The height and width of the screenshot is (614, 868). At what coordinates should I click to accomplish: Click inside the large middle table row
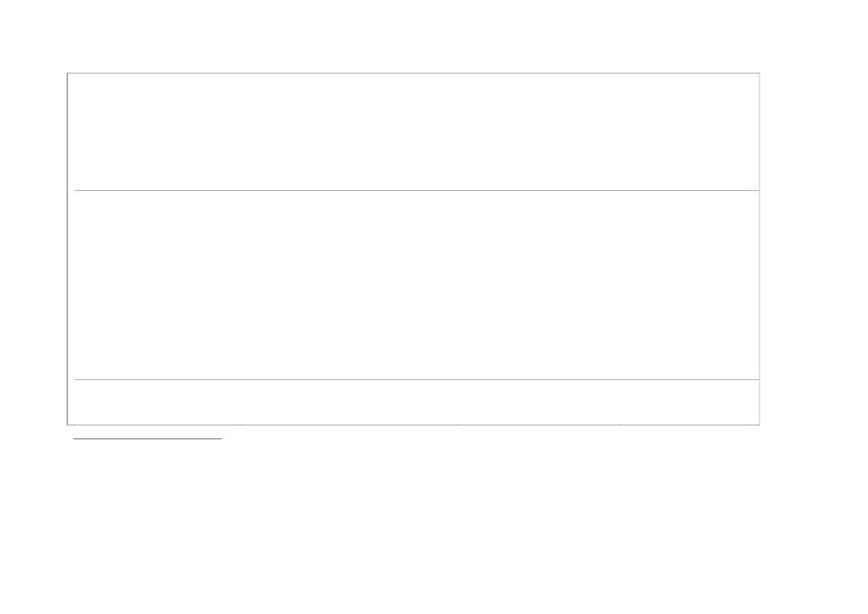pos(413,285)
